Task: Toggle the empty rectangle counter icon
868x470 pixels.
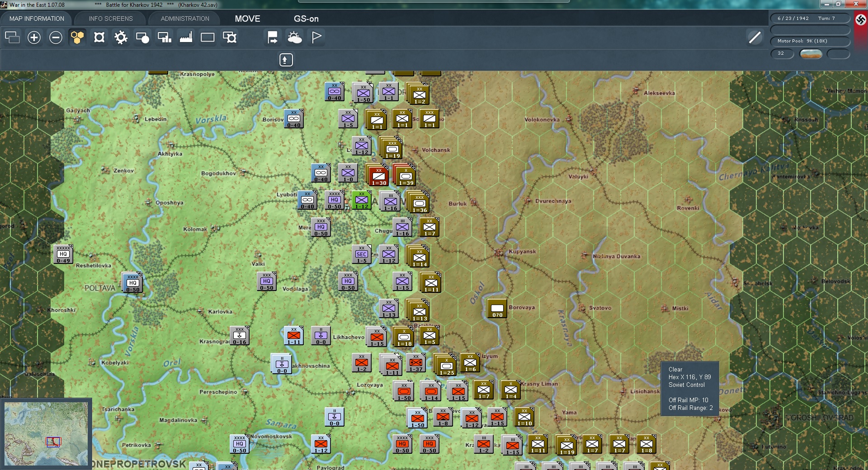Action: click(208, 37)
